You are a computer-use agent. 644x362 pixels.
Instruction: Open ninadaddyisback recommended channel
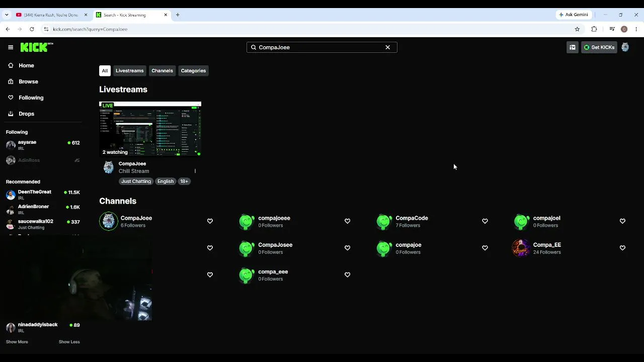coord(43,328)
